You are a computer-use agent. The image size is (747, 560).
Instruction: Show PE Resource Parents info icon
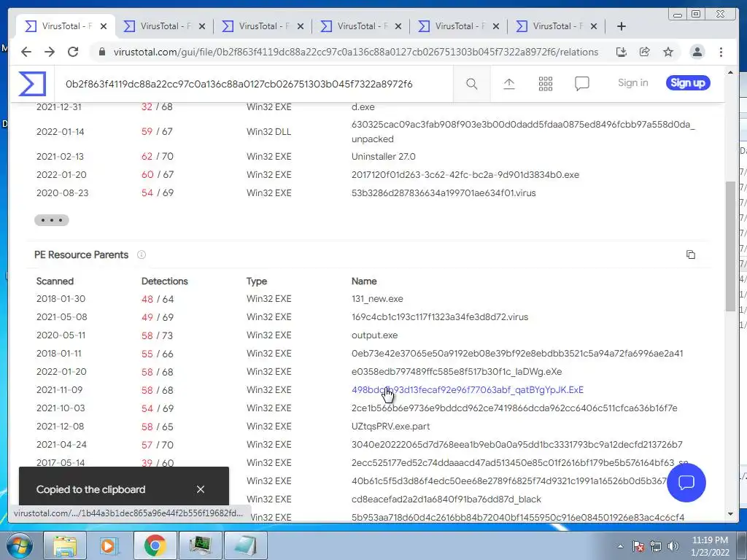click(142, 254)
